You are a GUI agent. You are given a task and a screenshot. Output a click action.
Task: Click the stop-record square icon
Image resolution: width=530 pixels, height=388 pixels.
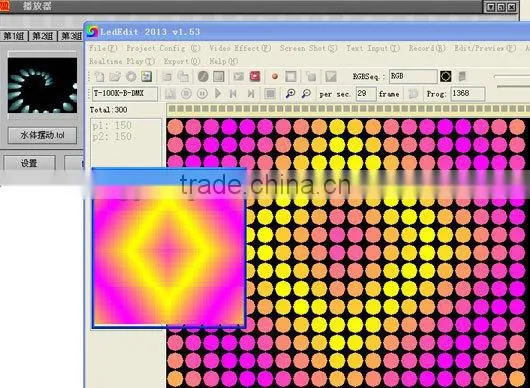point(291,77)
